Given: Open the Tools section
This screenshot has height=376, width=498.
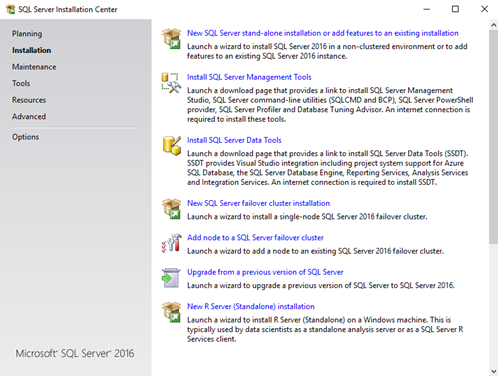Looking at the screenshot, I should click(x=21, y=83).
